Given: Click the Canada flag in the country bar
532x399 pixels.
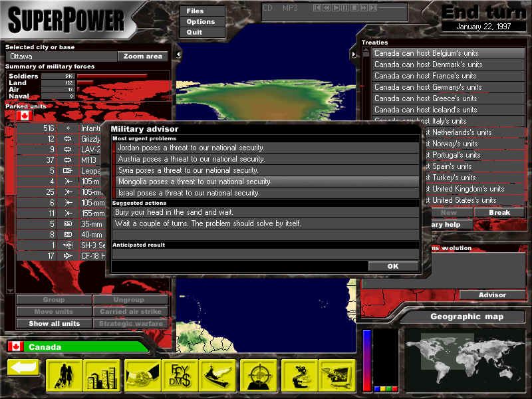Looking at the screenshot, I should point(15,346).
